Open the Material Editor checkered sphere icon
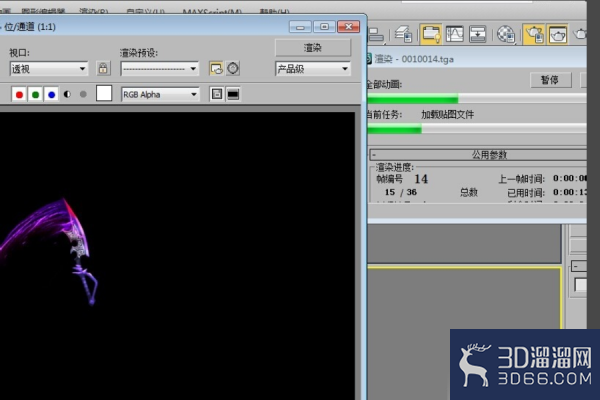Viewport: 600px width, 400px height. click(506, 34)
